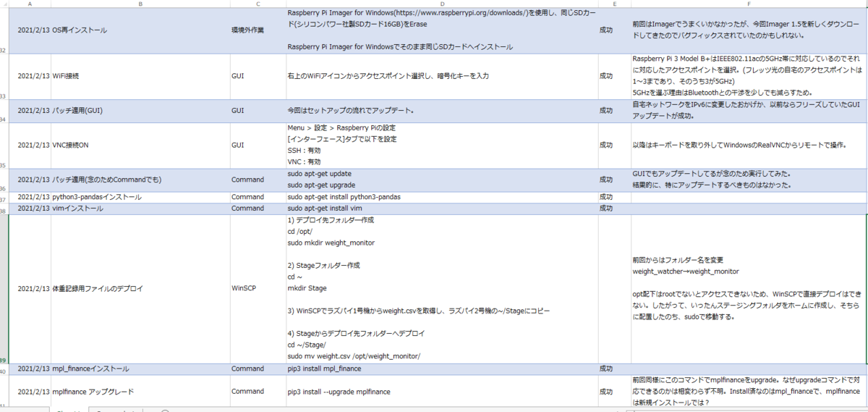Viewport: 868px width, 412px height.
Task: Click cell 'pip3 install mpl_finance'
Action: (442, 369)
